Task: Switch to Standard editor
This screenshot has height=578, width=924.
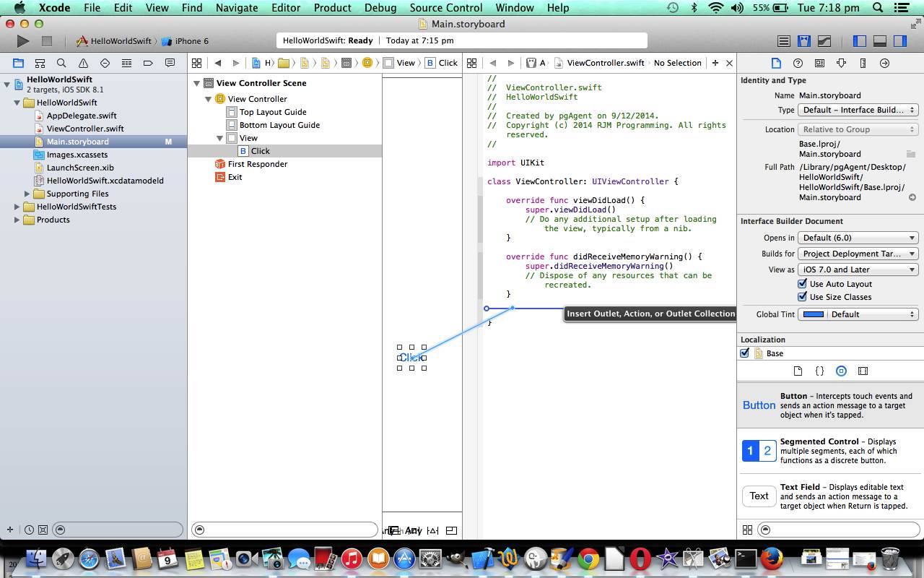Action: click(783, 41)
